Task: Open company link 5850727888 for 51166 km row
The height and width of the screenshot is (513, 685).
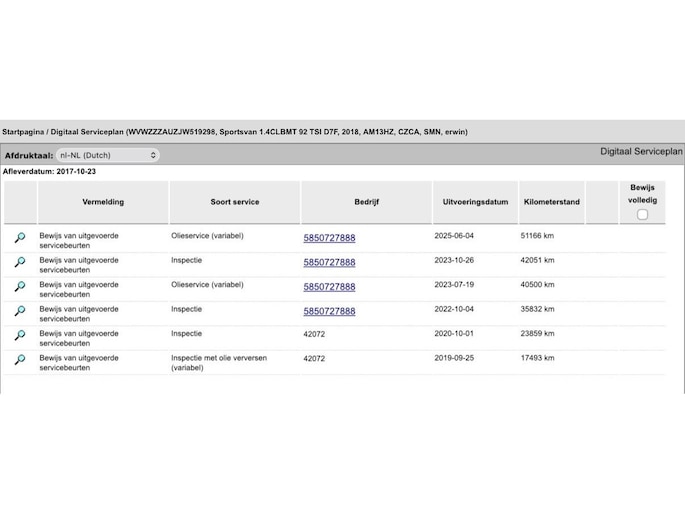Action: point(329,238)
